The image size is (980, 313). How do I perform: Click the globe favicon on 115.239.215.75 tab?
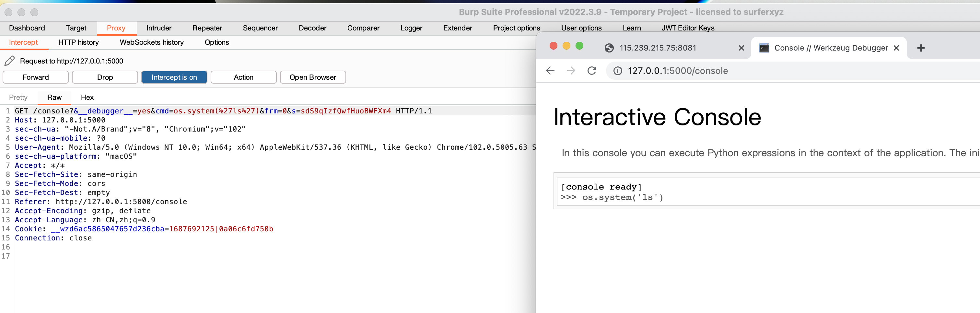coord(609,48)
